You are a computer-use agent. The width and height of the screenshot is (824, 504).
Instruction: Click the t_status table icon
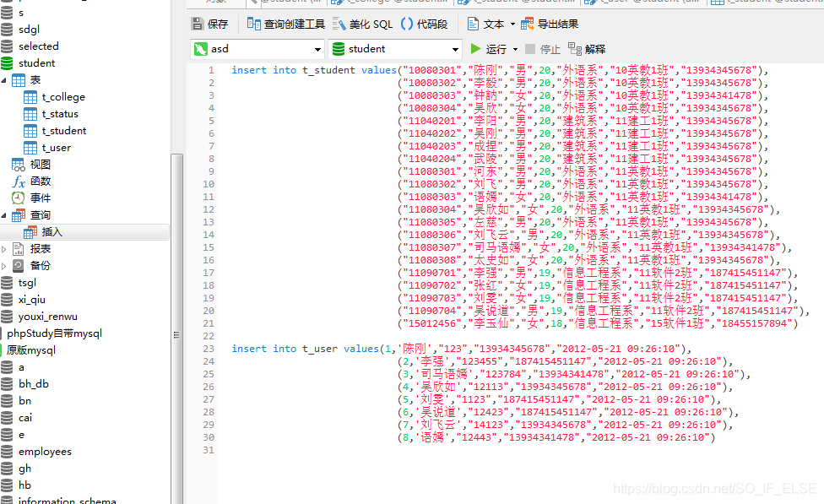click(x=30, y=114)
